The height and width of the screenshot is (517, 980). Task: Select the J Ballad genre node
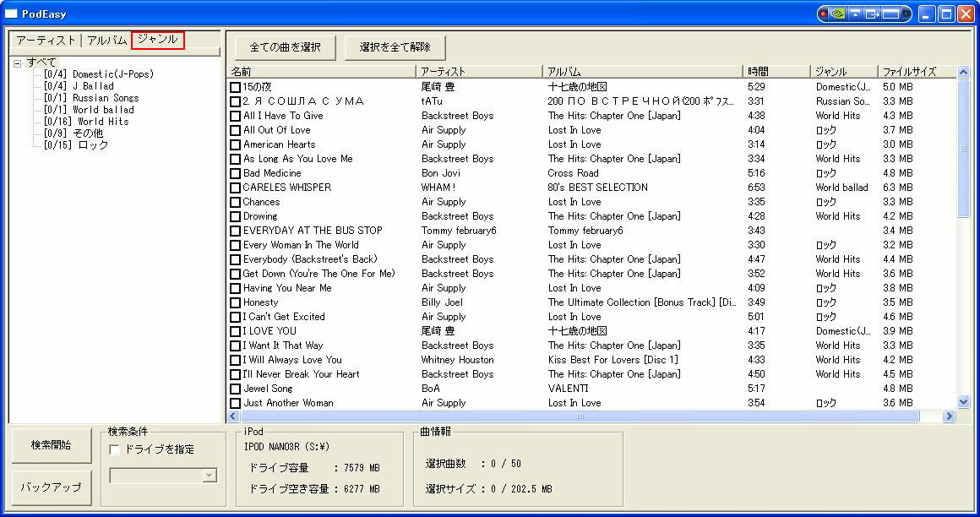[x=79, y=86]
